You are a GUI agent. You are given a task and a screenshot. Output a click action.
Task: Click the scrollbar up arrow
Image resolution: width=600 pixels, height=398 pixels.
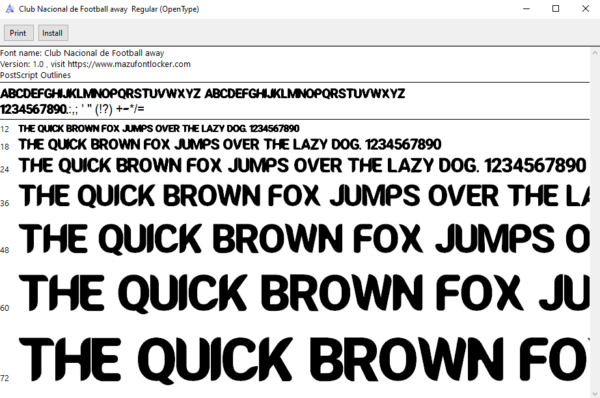595,53
